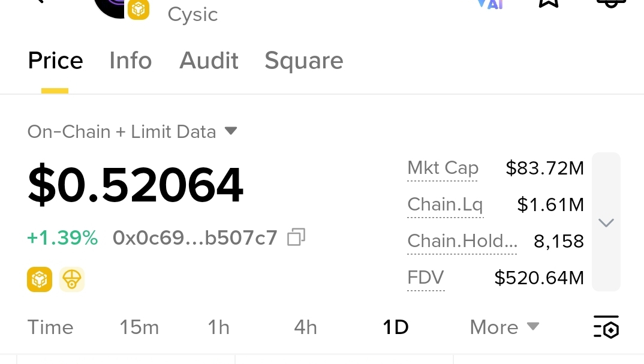Switch to the Square tab

pyautogui.click(x=303, y=61)
